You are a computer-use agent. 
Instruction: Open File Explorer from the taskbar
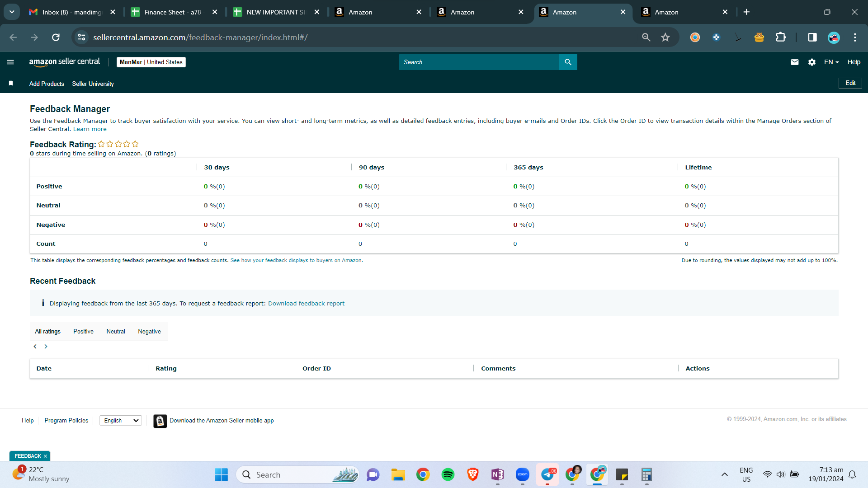(x=398, y=475)
